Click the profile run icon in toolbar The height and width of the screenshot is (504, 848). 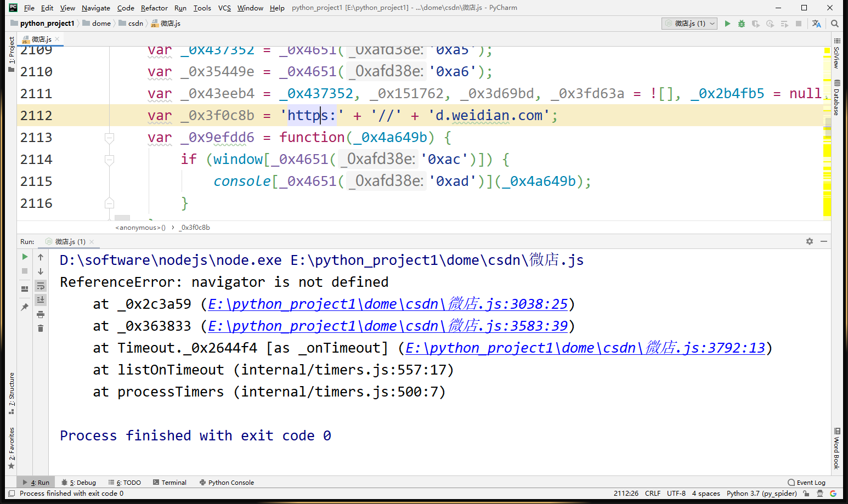(x=770, y=24)
